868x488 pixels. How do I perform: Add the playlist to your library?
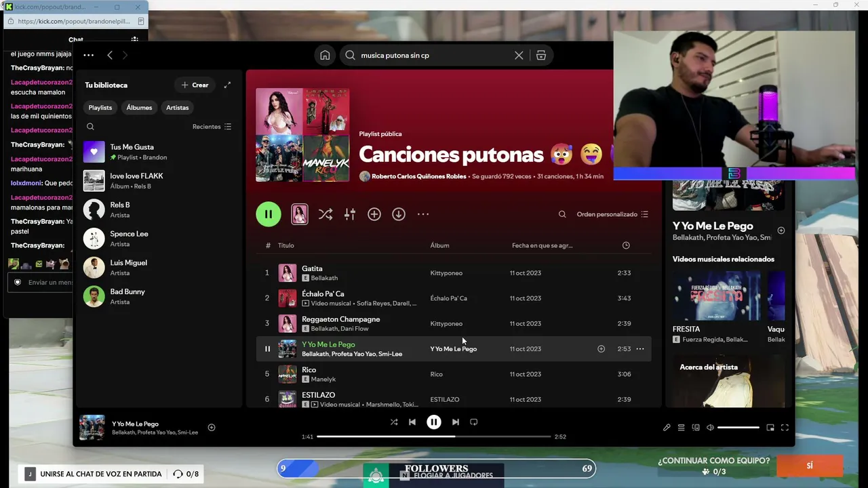point(374,214)
